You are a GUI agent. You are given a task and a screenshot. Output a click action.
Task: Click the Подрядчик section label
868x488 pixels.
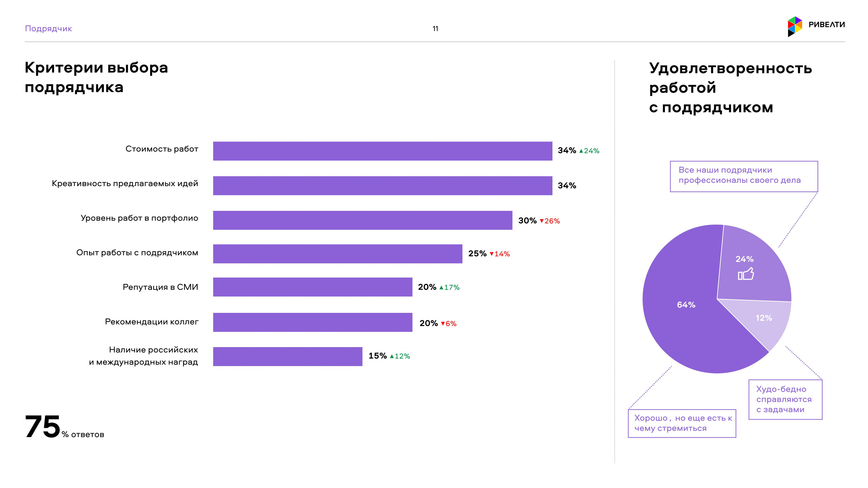pos(49,29)
